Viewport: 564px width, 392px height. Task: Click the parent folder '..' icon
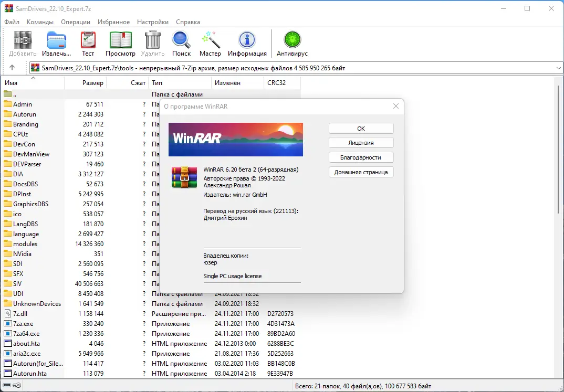coord(8,94)
